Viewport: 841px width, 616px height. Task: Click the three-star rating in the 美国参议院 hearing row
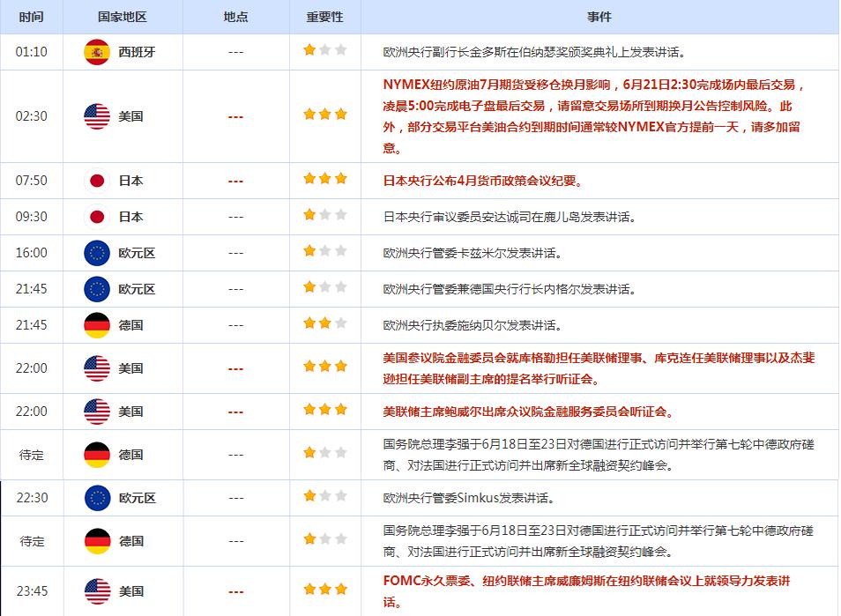pyautogui.click(x=325, y=366)
